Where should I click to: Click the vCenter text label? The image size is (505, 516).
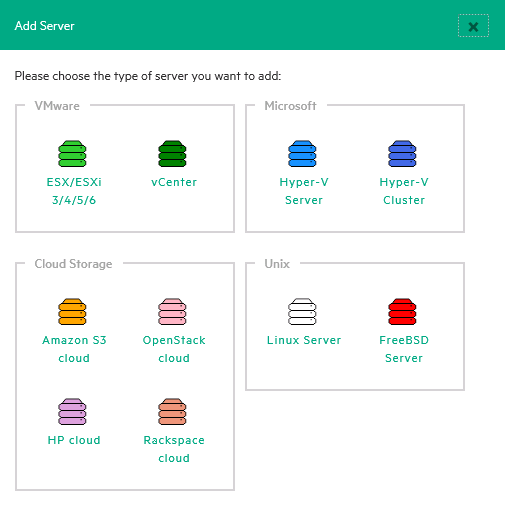point(174,182)
